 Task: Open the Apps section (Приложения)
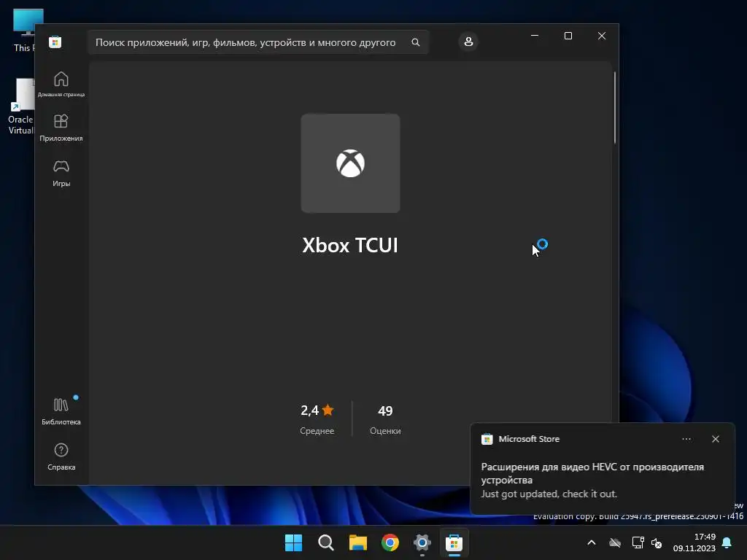61,128
